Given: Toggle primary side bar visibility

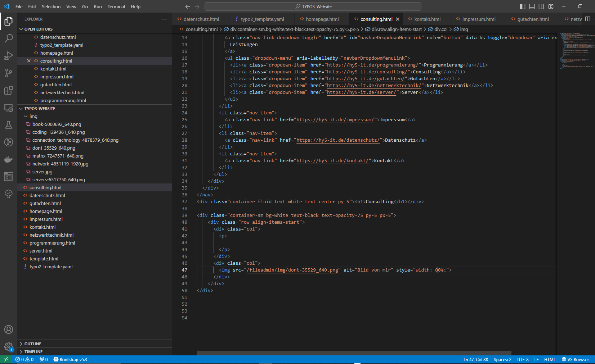Looking at the screenshot, I should click(x=522, y=6).
